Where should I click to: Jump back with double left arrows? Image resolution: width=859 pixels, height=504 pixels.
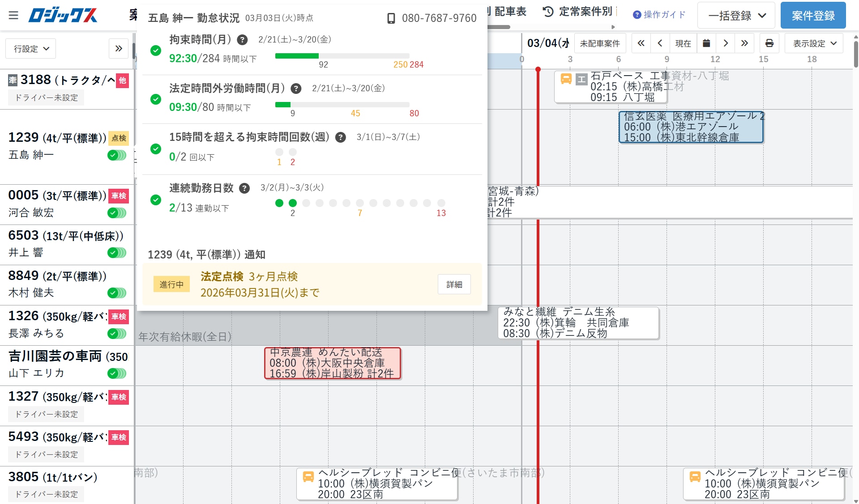(x=641, y=43)
